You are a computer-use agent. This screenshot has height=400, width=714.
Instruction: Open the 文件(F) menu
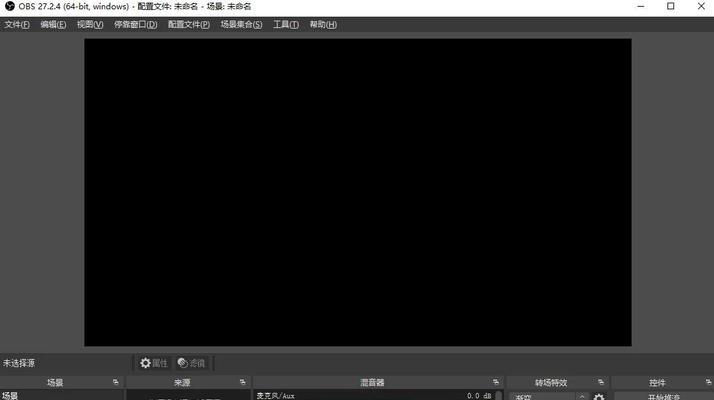tap(17, 25)
